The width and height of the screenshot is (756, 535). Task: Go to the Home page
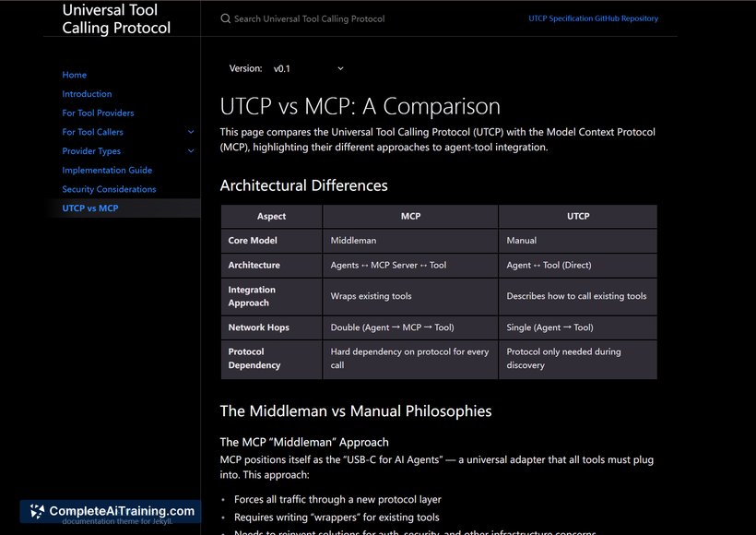click(x=75, y=75)
